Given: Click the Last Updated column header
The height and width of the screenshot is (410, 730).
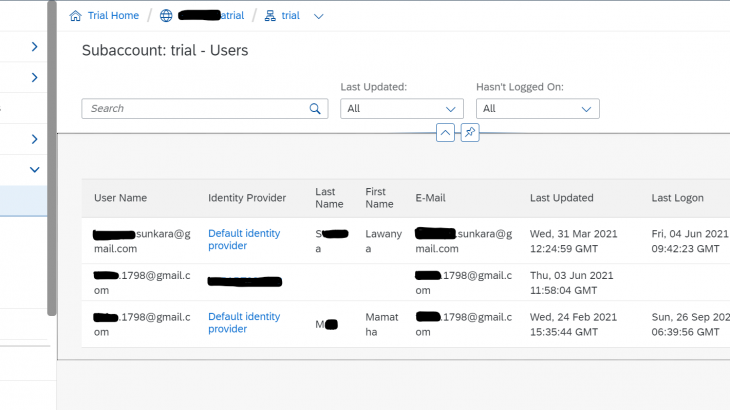Looking at the screenshot, I should [561, 198].
